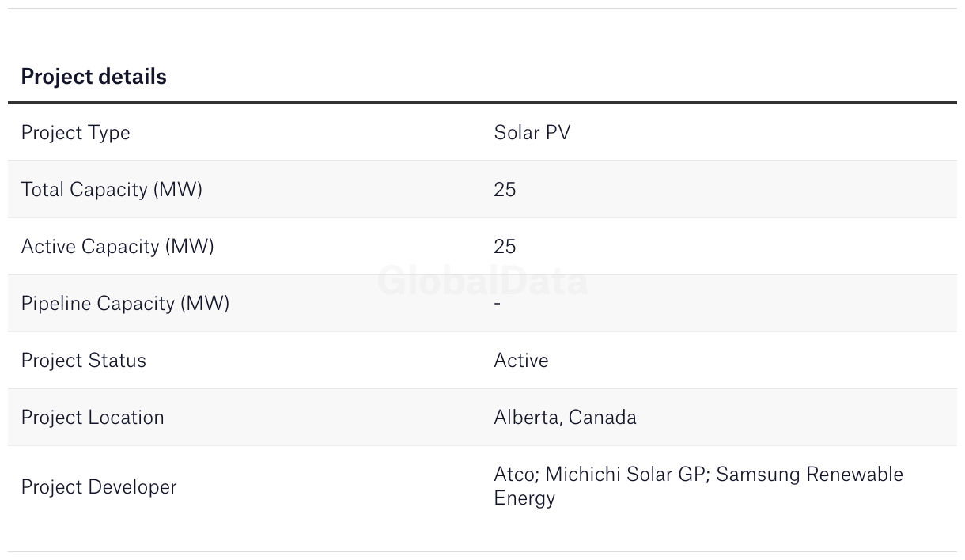The height and width of the screenshot is (560, 965).
Task: Select the Project Location label
Action: 93,418
